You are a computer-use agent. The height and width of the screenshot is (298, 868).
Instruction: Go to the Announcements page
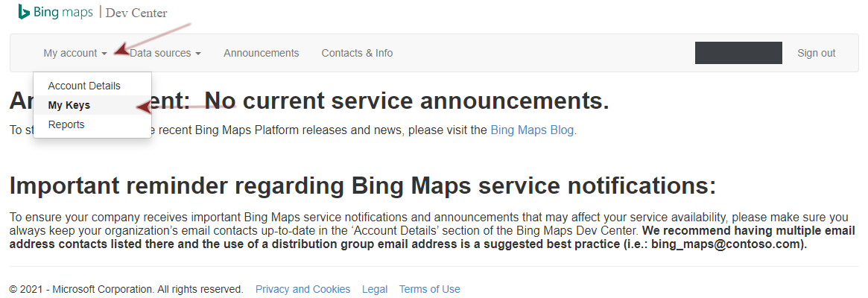(262, 53)
